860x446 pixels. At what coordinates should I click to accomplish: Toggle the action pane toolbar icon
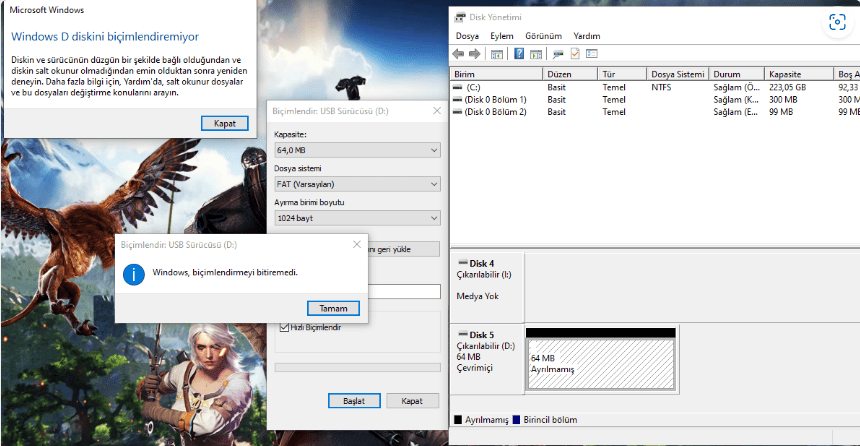[536, 54]
